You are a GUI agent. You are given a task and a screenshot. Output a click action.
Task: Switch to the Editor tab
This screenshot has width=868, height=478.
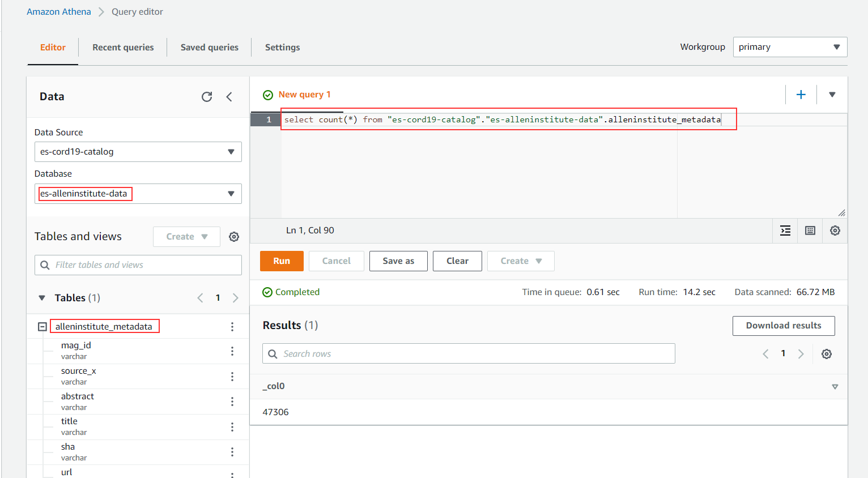53,48
